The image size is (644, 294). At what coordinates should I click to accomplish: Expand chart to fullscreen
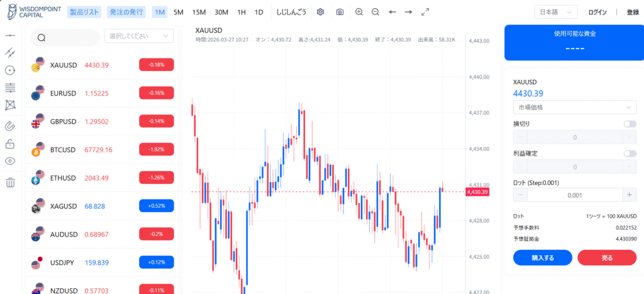pyautogui.click(x=425, y=12)
